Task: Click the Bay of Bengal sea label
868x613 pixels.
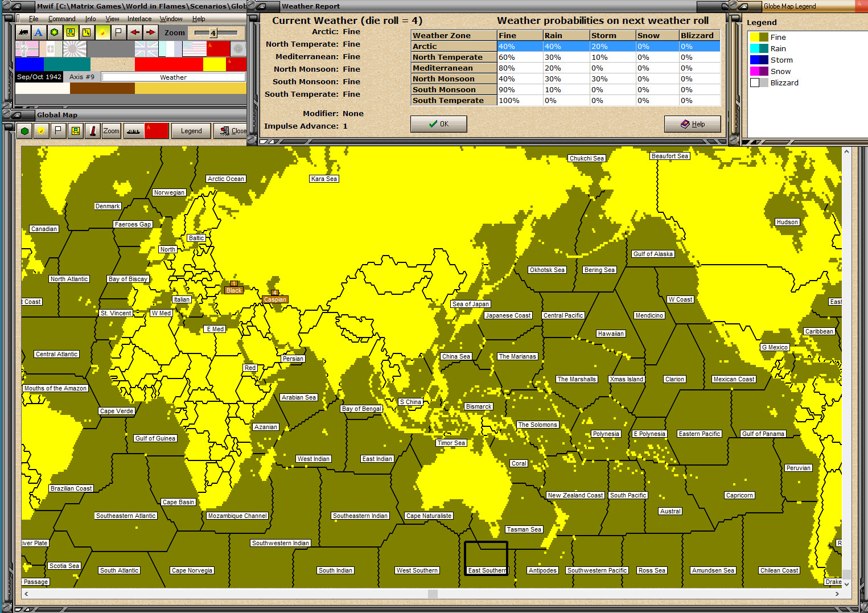Action: click(x=361, y=409)
